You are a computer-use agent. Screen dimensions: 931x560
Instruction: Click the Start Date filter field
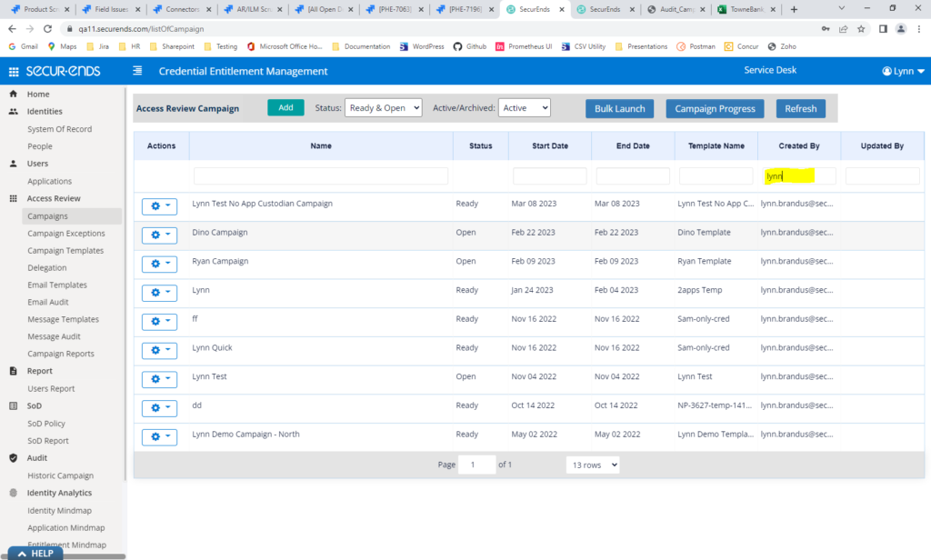(550, 175)
